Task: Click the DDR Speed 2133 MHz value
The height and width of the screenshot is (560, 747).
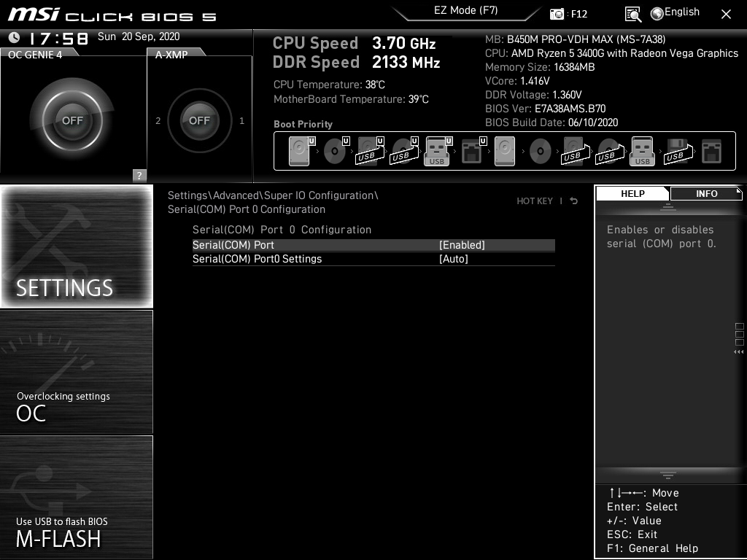Action: tap(406, 63)
